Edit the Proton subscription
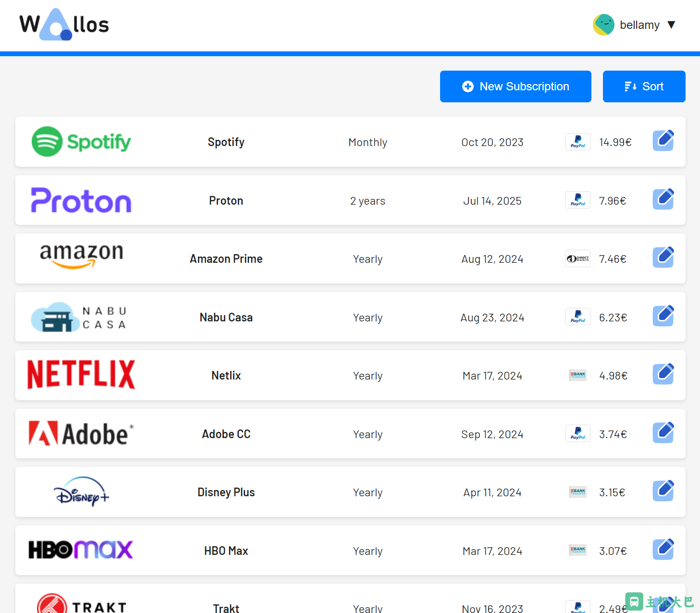Screen dimensions: 700x613 [x=663, y=199]
